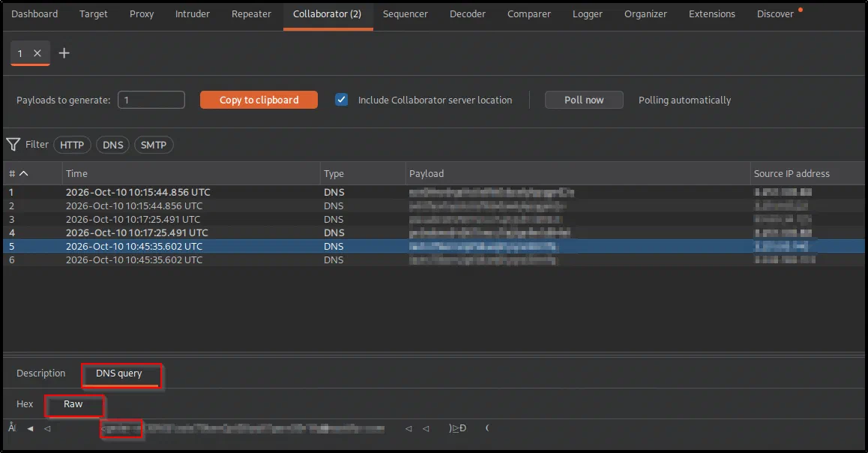868x453 pixels.
Task: Switch to the Comparer tab
Action: (x=528, y=13)
